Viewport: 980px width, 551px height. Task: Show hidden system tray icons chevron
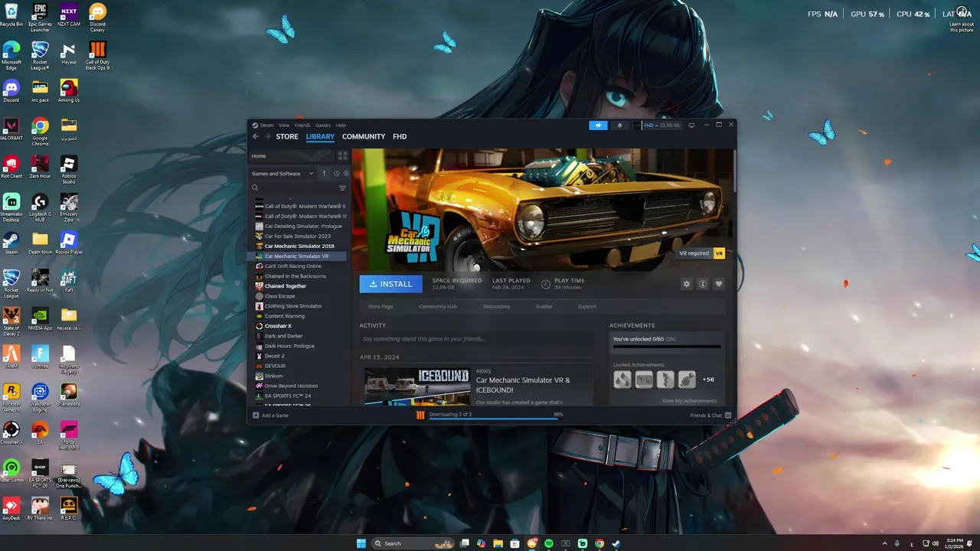885,543
